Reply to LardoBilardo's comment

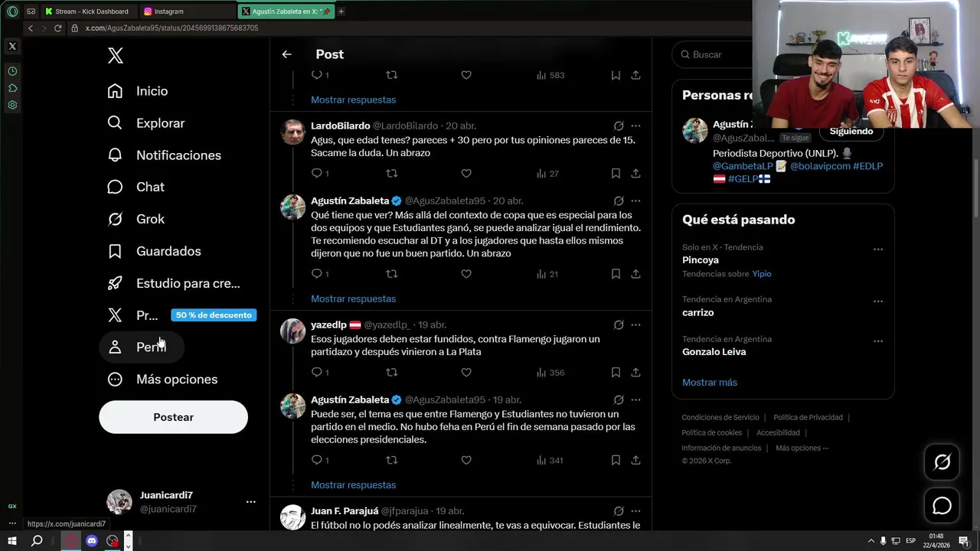tap(317, 174)
